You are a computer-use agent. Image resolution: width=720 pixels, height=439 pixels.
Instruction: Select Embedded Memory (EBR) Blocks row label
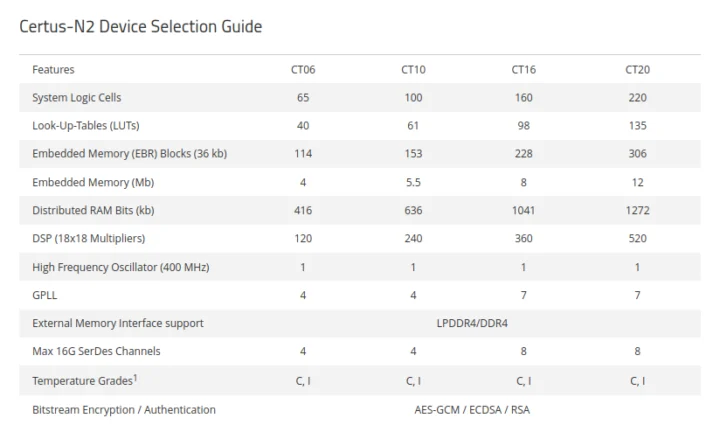coord(129,154)
